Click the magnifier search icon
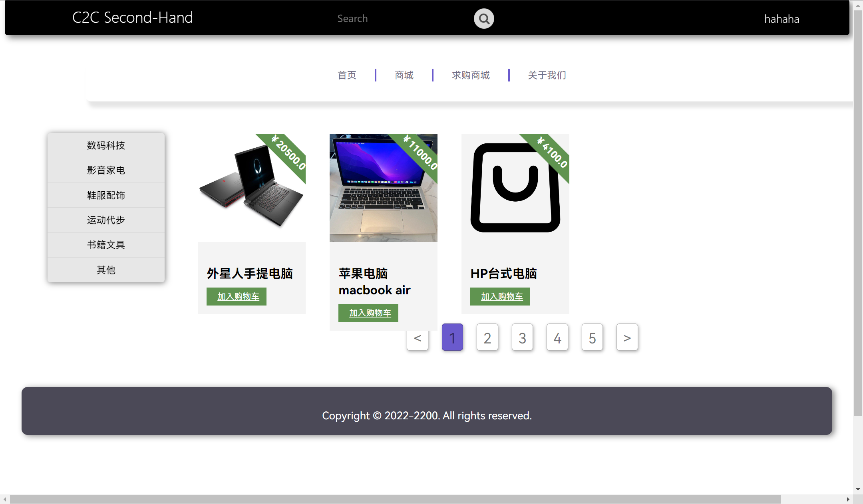Screen dimensions: 863x504 (x=484, y=19)
